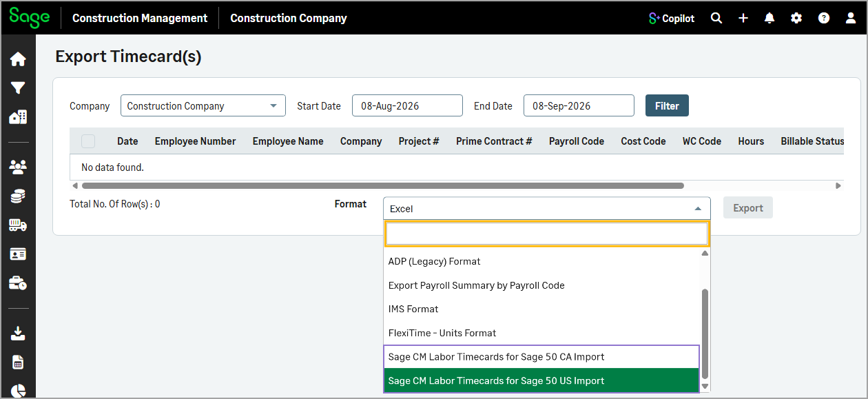Click the Date column header
The width and height of the screenshot is (868, 399).
pyautogui.click(x=127, y=141)
